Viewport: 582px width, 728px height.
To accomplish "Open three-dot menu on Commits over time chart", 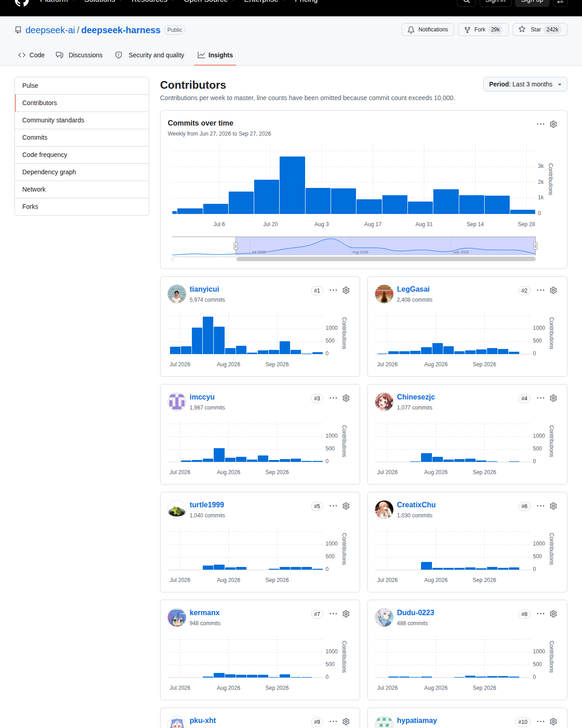I will 541,124.
